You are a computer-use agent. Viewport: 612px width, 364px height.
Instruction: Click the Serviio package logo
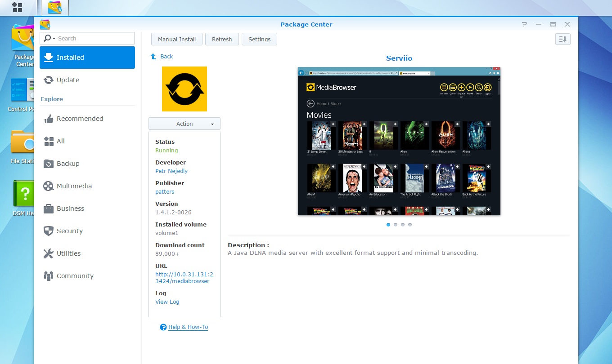184,89
